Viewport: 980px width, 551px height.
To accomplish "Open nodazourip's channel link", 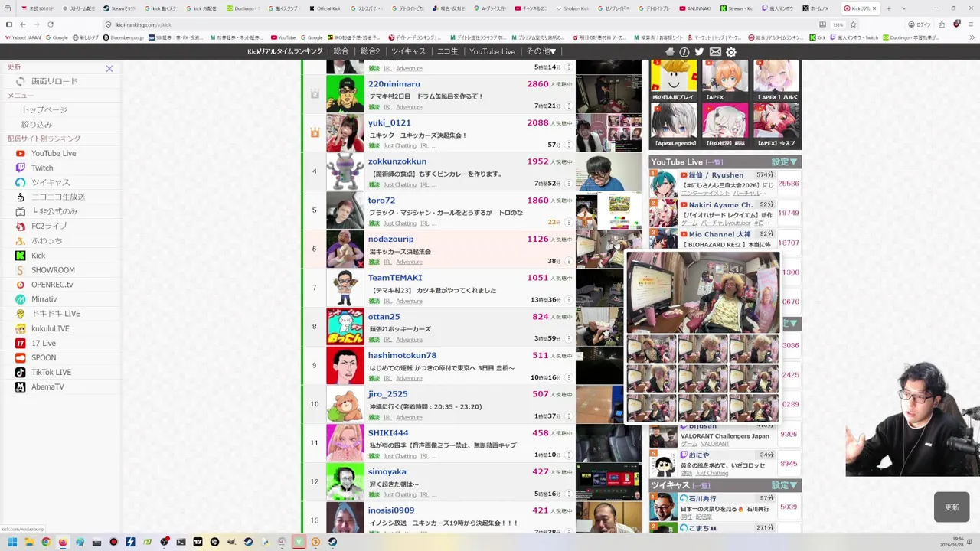I will click(390, 239).
